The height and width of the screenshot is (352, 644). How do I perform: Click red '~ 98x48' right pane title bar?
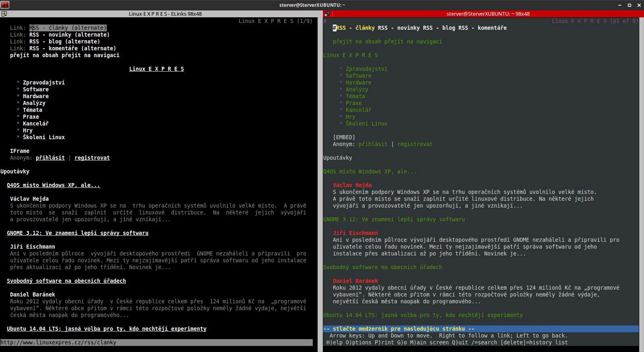tap(483, 14)
